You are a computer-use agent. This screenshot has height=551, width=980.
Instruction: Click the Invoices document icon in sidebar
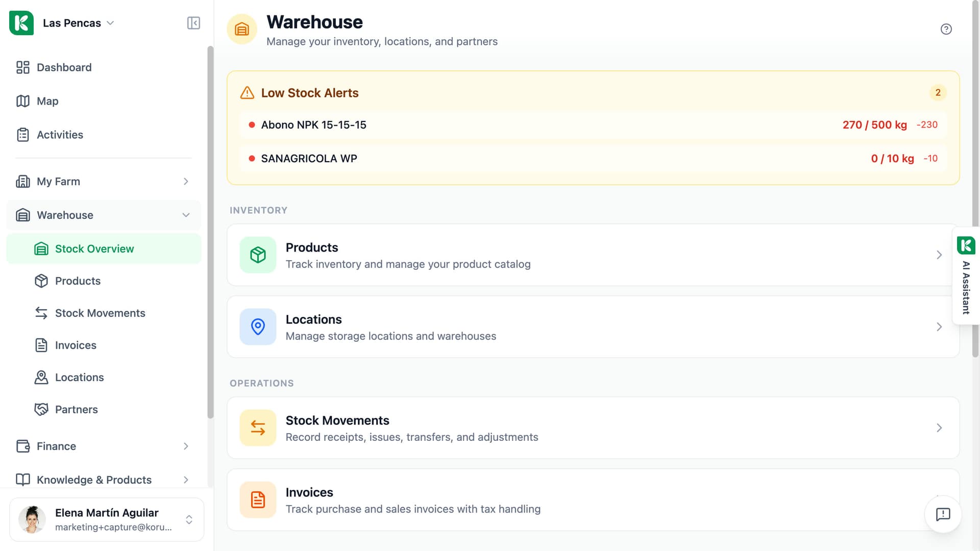[x=41, y=345]
